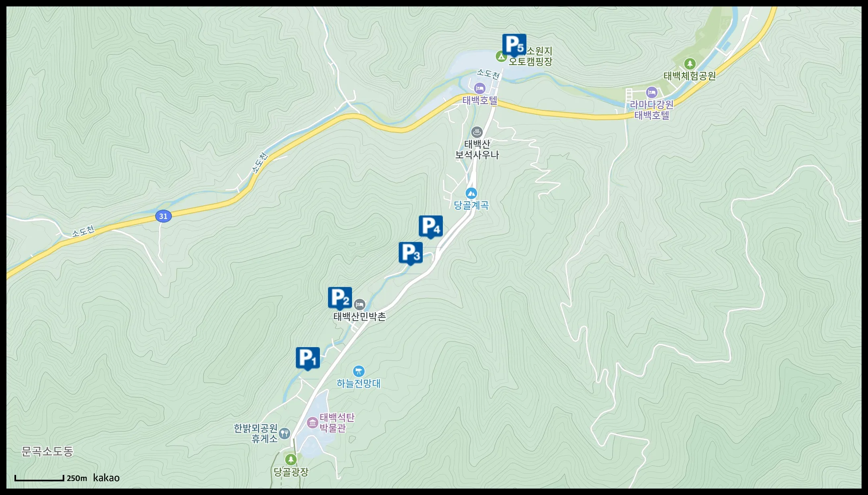The image size is (868, 495).
Task: Select the P4 parking marker
Action: 431,227
